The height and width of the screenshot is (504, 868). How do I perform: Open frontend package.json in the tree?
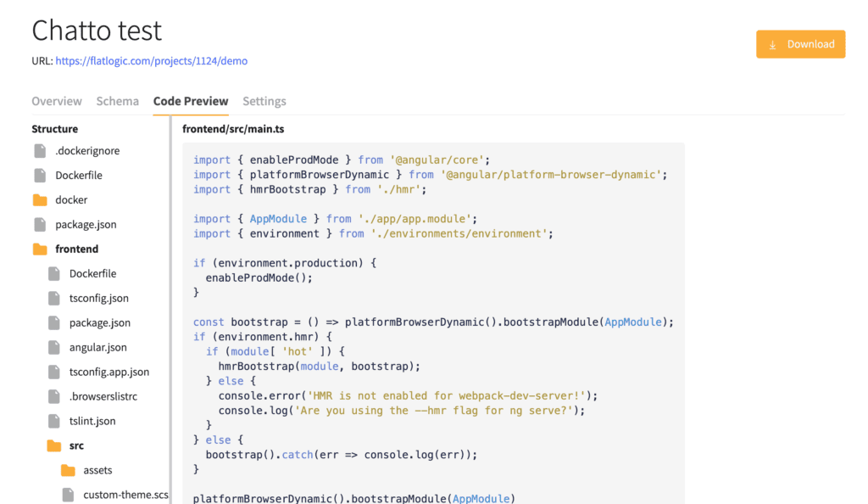[100, 322]
